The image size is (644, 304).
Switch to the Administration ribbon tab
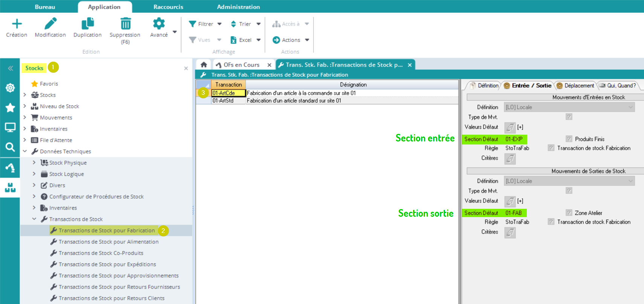[x=238, y=7]
